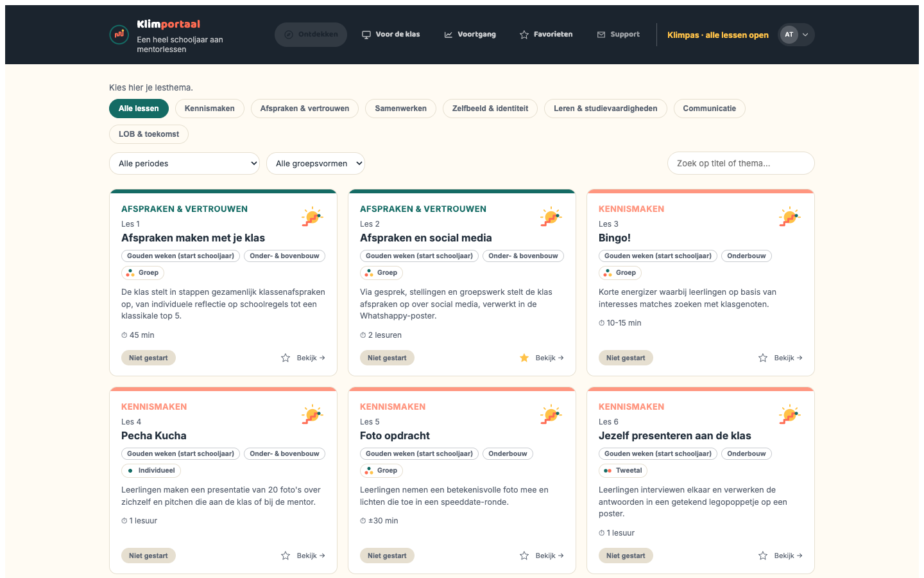Viewport: 924px width, 578px height.
Task: Expand the Alle periodes dropdown
Action: coord(185,163)
